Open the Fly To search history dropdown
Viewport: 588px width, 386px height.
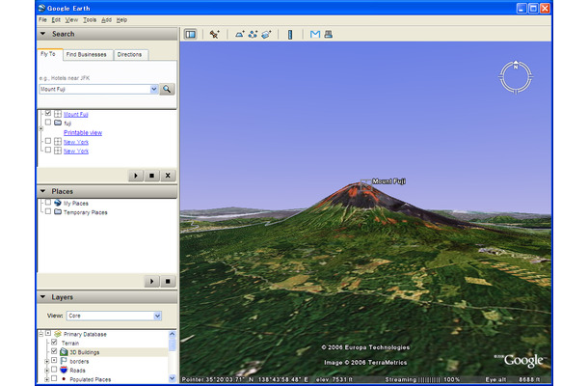click(154, 89)
